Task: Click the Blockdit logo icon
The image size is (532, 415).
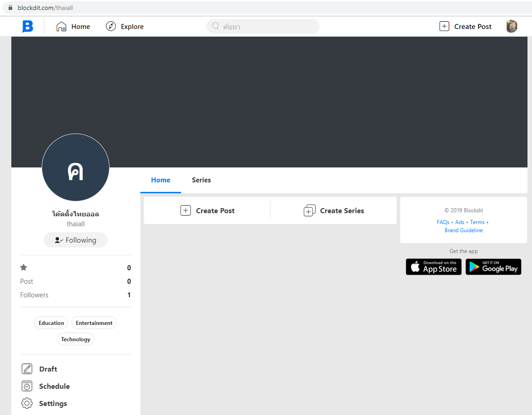Action: pos(28,26)
